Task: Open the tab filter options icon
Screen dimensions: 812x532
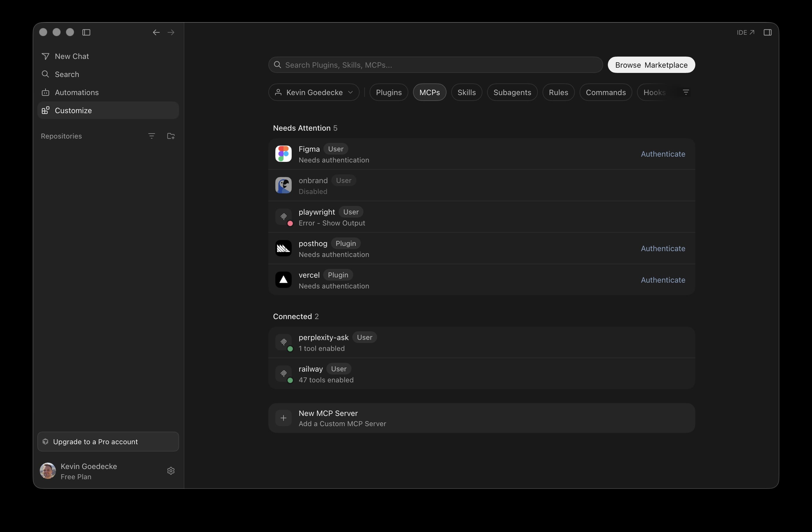Action: (686, 92)
